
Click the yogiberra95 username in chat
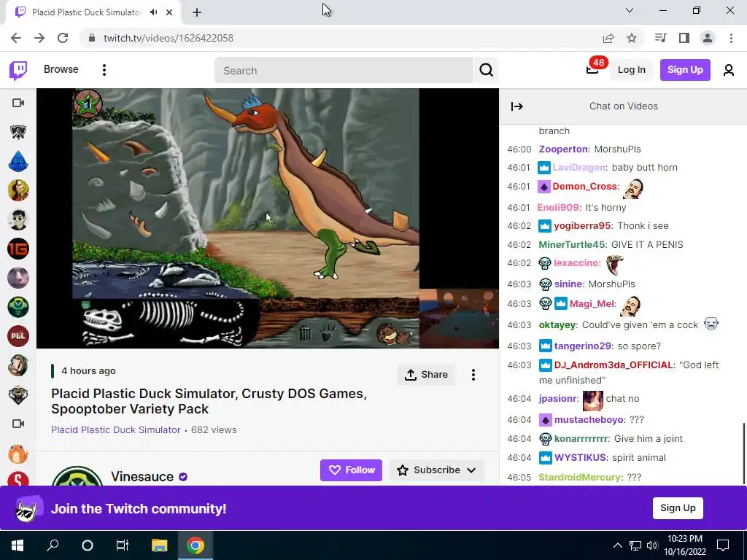pyautogui.click(x=582, y=226)
